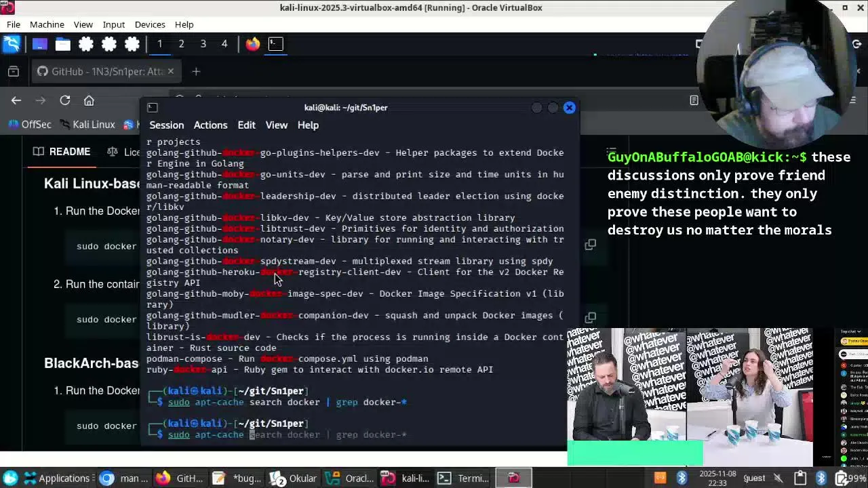
Task: Switch to the Terminal taskbar item
Action: 462,479
